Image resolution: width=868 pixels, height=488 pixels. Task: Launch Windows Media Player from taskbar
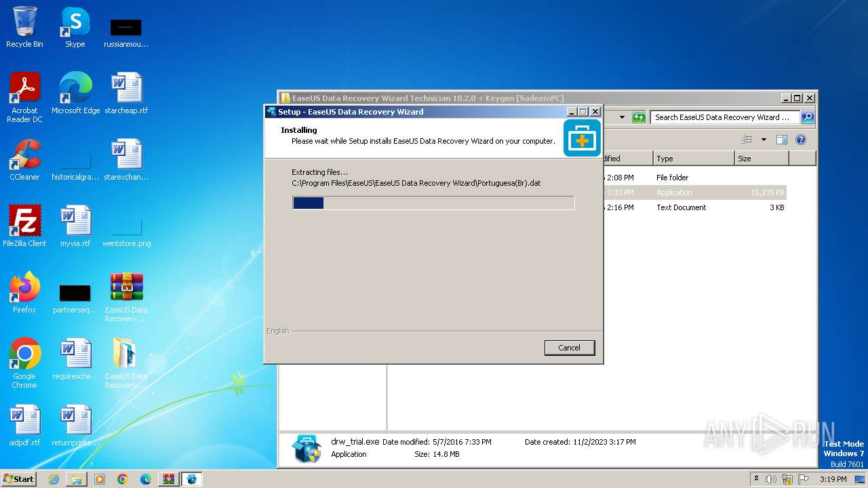(100, 479)
